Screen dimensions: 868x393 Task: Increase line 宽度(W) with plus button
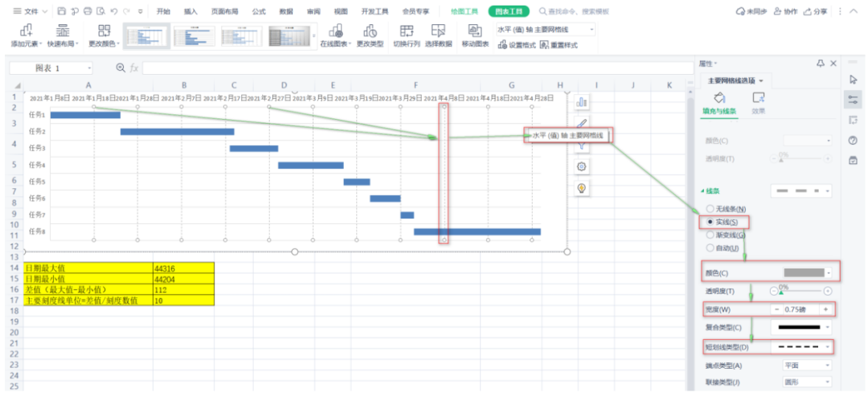(x=826, y=309)
